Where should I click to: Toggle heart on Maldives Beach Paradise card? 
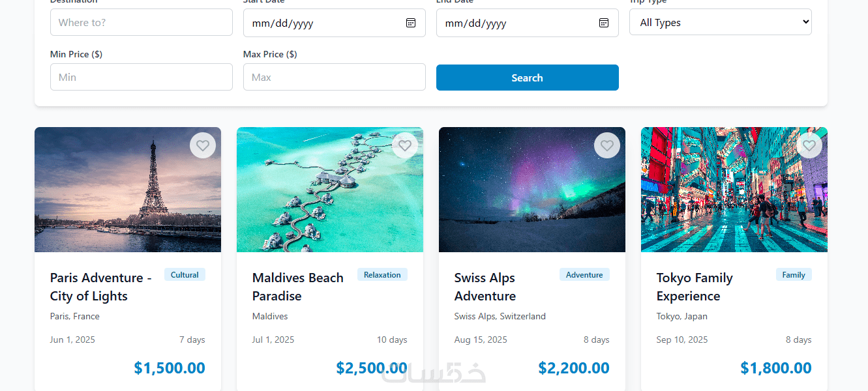click(x=405, y=145)
